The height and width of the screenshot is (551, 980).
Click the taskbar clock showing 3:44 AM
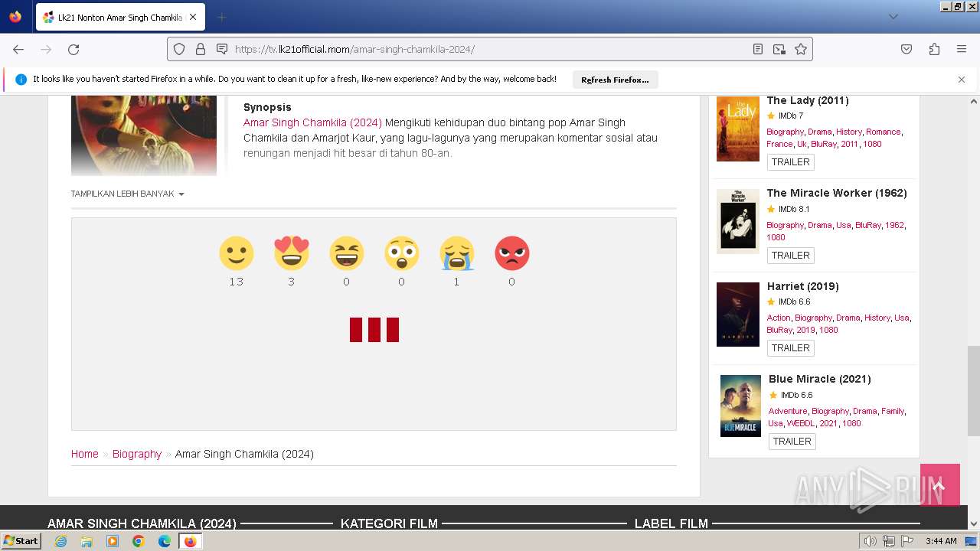[941, 541]
